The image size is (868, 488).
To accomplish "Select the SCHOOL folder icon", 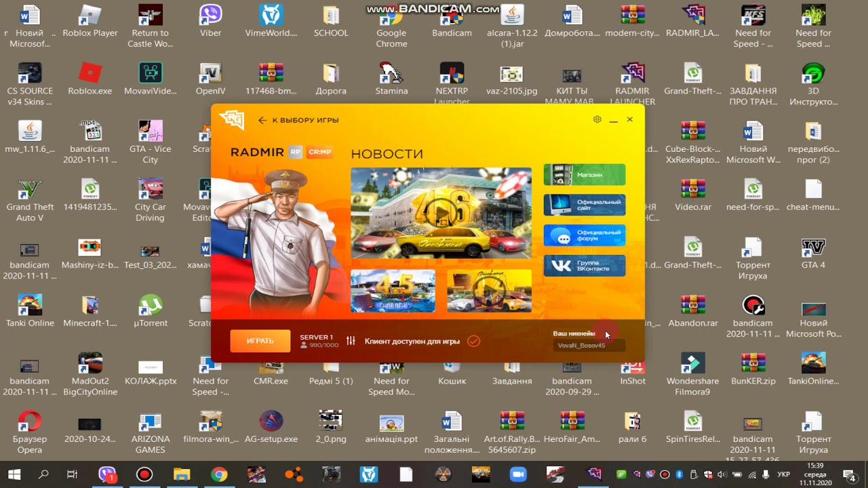I will point(331,22).
